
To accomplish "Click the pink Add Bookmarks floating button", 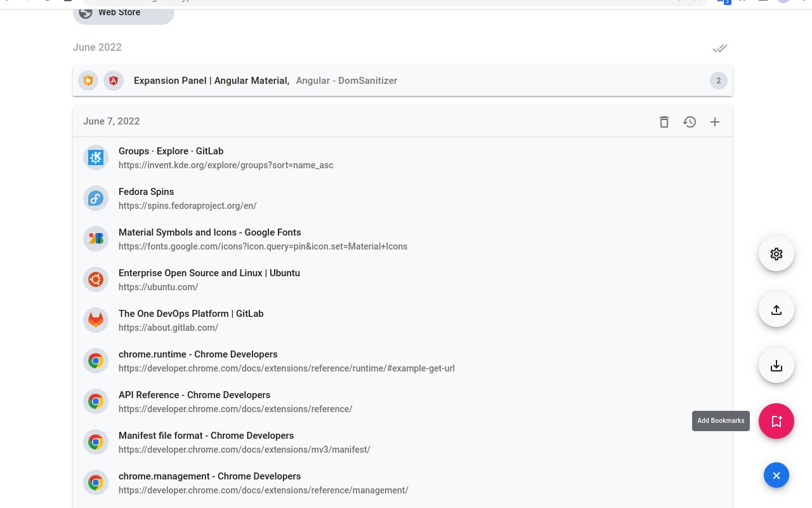I will (776, 421).
